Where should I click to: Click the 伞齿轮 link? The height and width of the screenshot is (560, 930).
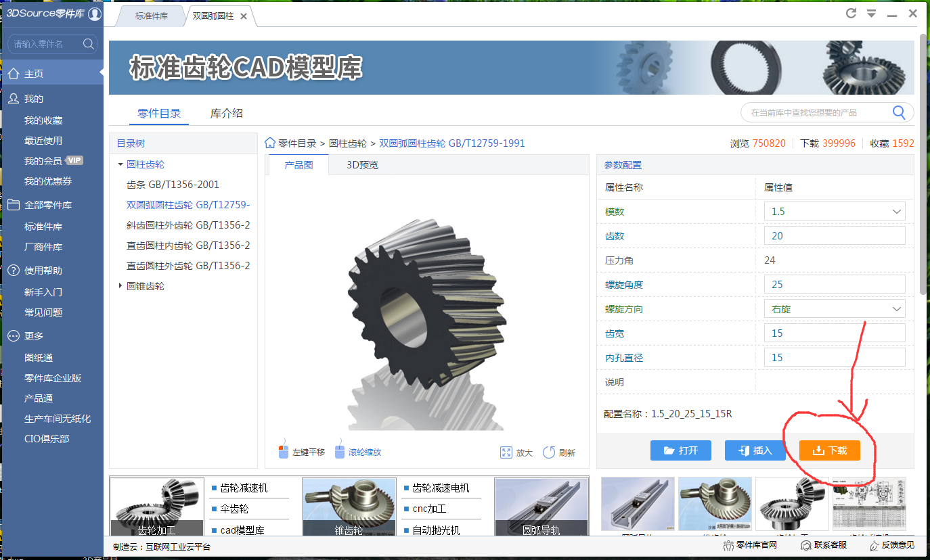click(x=234, y=509)
